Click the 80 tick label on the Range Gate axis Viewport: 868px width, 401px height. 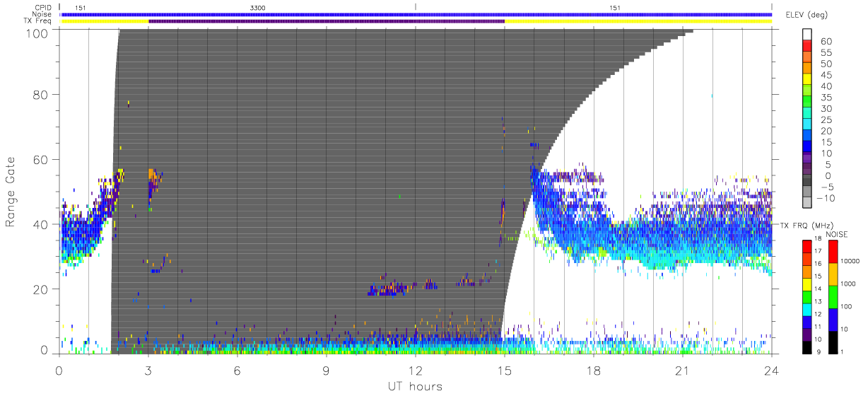point(40,94)
